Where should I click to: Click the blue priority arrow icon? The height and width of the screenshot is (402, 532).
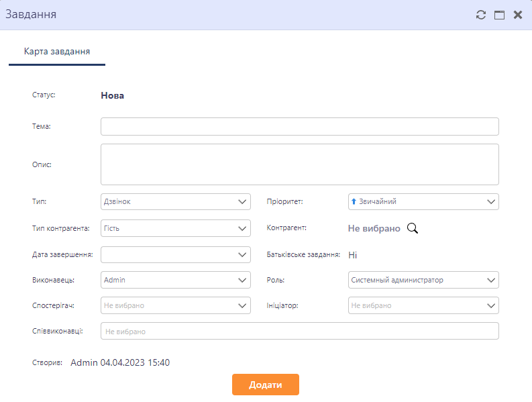coord(354,201)
